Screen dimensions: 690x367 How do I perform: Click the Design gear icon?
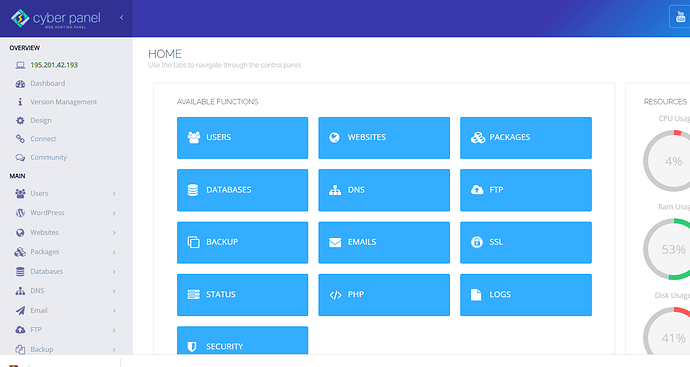pyautogui.click(x=20, y=121)
